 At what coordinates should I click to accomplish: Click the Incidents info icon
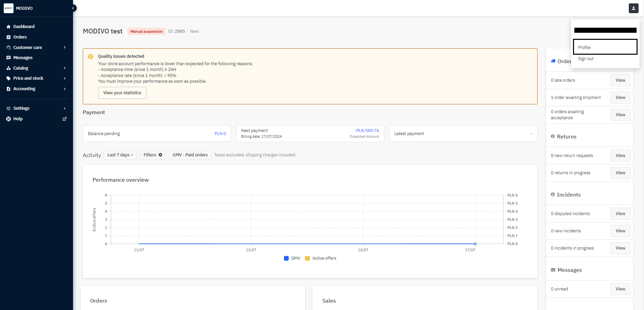(x=553, y=195)
